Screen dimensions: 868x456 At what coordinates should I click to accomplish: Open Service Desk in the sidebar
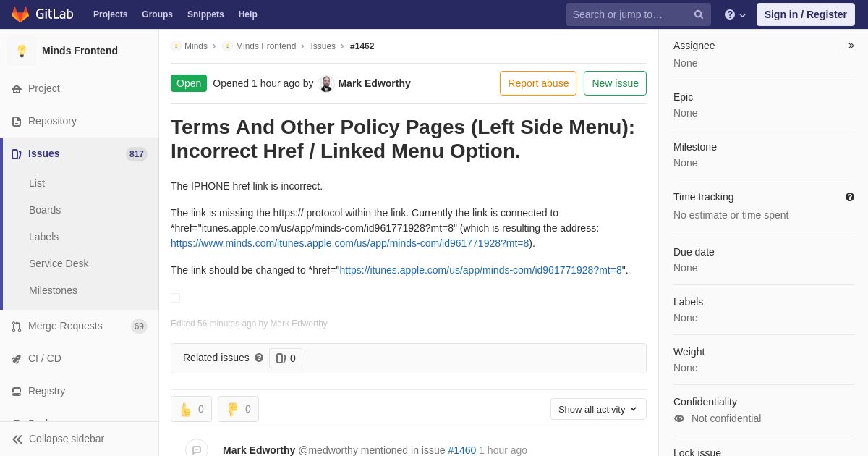[59, 263]
